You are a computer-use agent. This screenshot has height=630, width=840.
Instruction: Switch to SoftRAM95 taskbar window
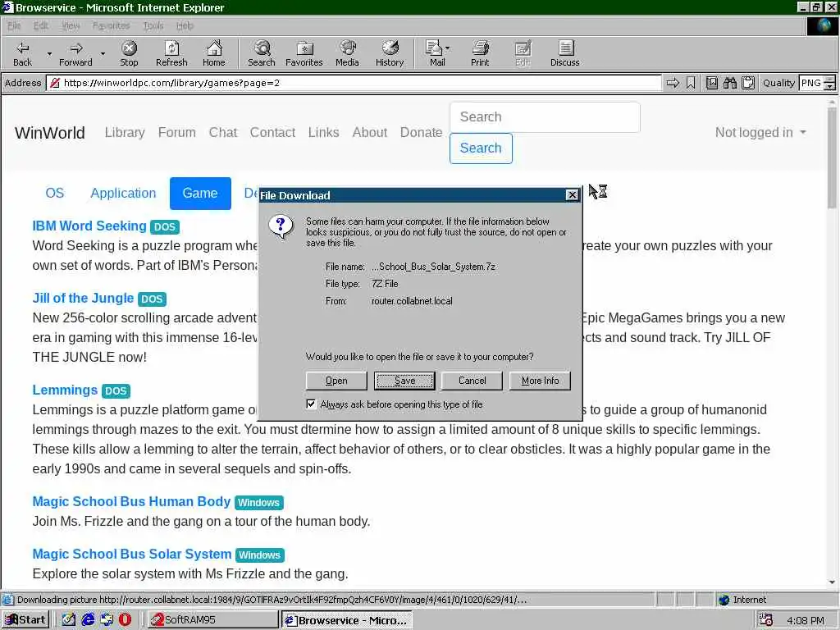coord(212,620)
